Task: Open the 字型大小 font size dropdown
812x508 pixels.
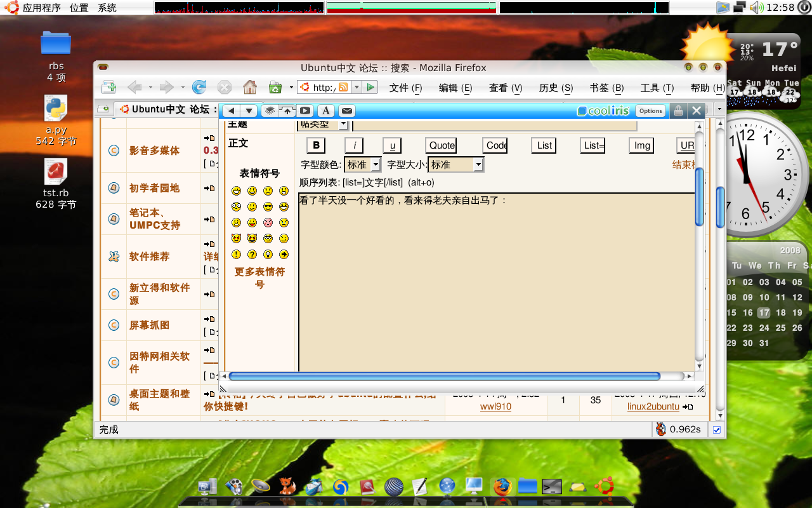Action: pyautogui.click(x=456, y=164)
